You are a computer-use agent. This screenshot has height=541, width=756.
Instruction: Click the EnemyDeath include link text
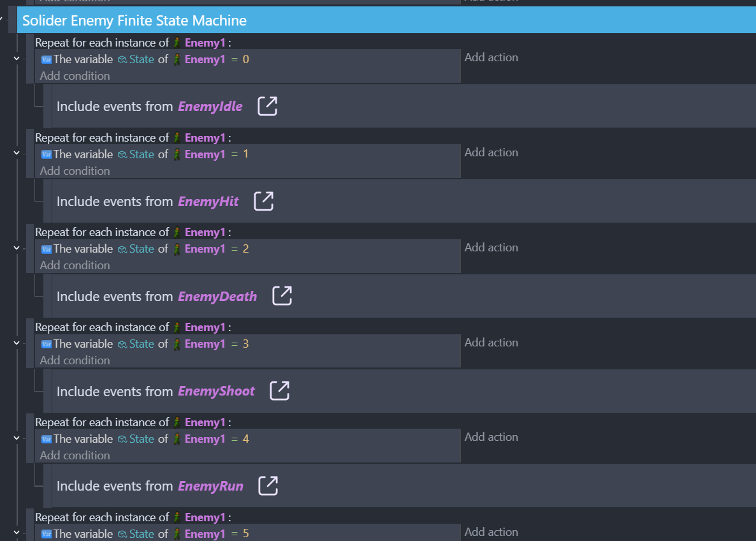[217, 297]
